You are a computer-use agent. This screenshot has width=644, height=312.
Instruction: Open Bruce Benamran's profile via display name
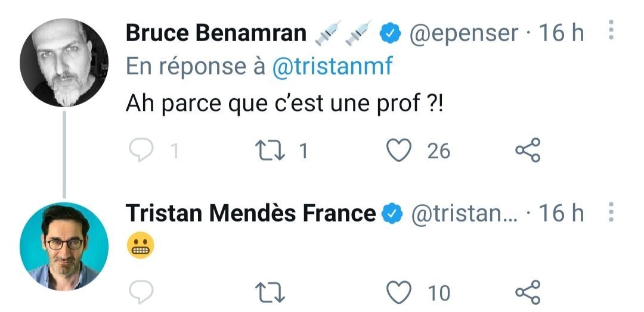click(x=216, y=34)
